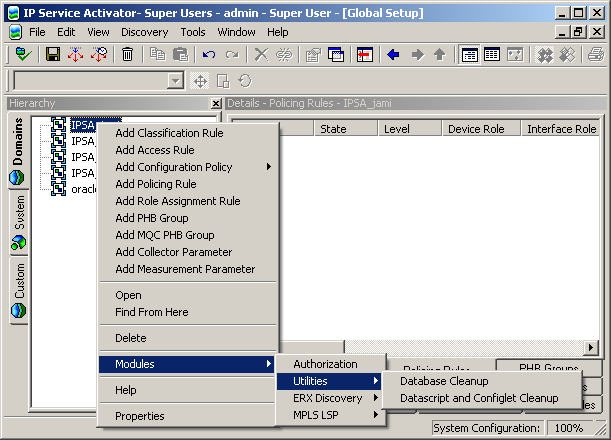Click the blue Back arrow icon
Viewport: 611px width, 440px height.
point(394,54)
